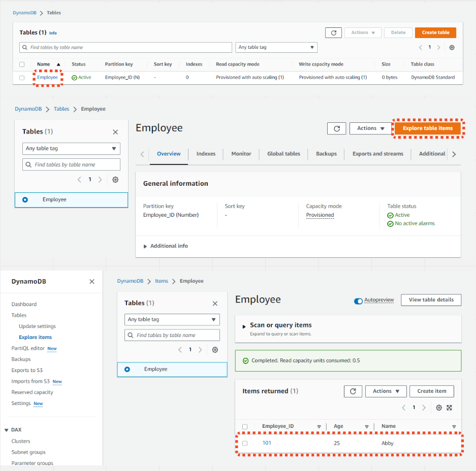Focus Items page Find tables search field

(172, 335)
